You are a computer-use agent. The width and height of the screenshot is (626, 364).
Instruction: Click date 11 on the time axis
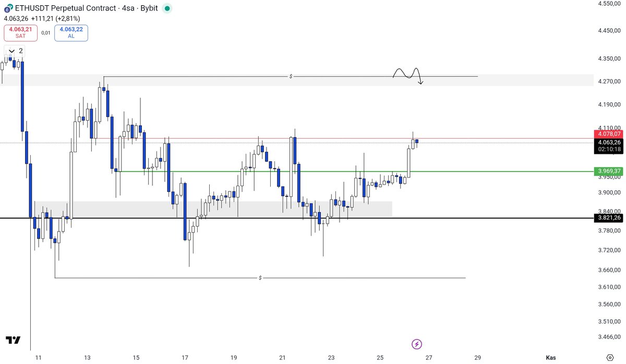click(38, 358)
